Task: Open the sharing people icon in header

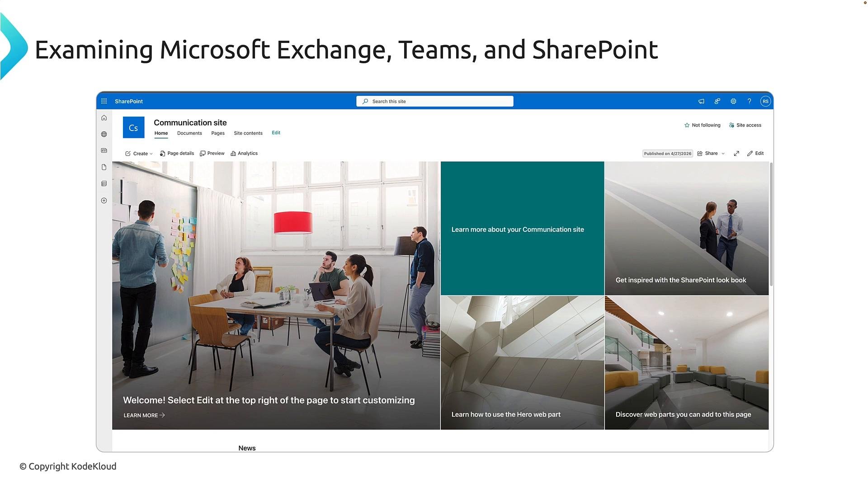Action: (x=717, y=101)
